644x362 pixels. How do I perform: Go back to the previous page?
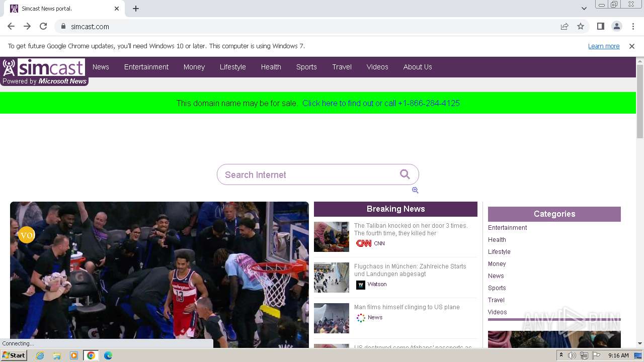pos(11,26)
